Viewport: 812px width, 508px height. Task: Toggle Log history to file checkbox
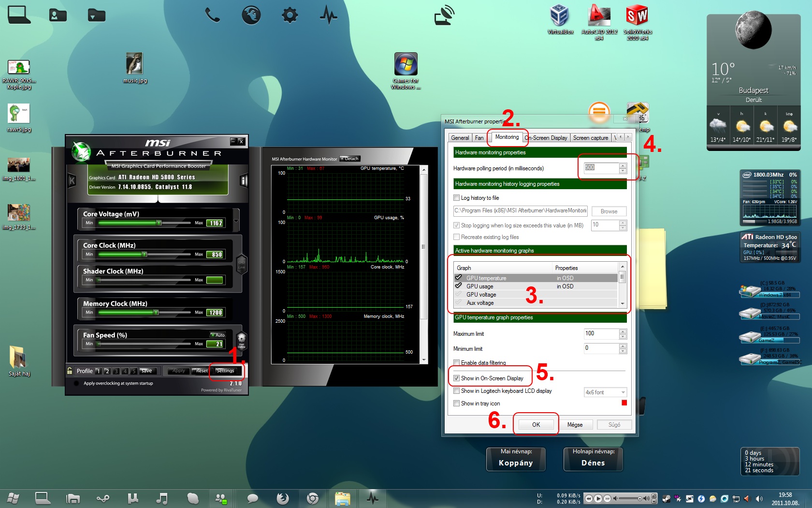(456, 198)
